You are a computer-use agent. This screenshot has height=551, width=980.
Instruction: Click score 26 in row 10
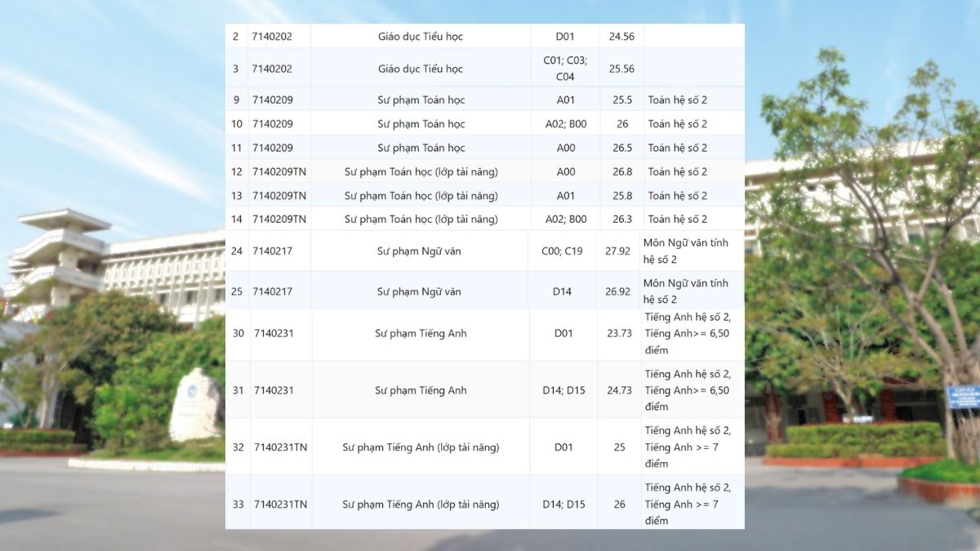[x=622, y=124]
